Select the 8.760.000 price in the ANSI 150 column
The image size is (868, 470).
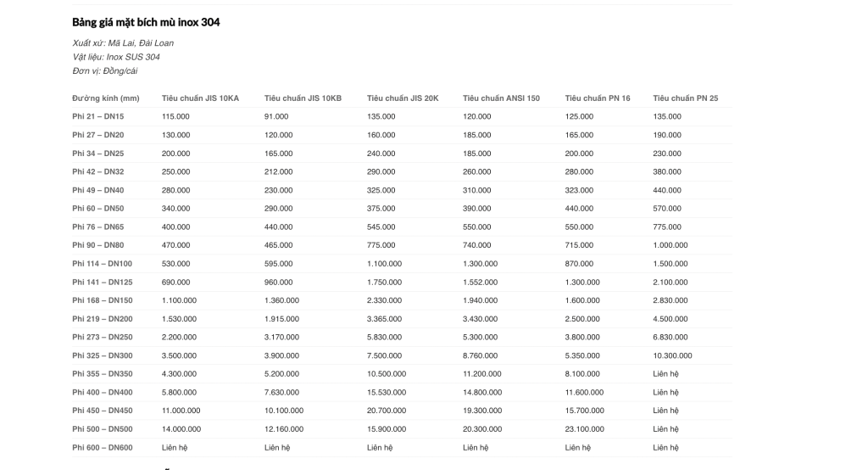pos(481,355)
